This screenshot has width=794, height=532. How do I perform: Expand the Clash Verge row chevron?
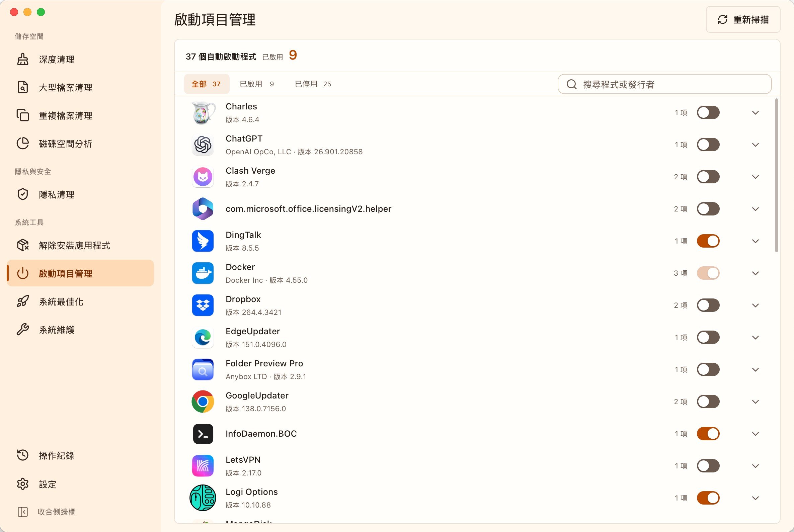pyautogui.click(x=756, y=177)
